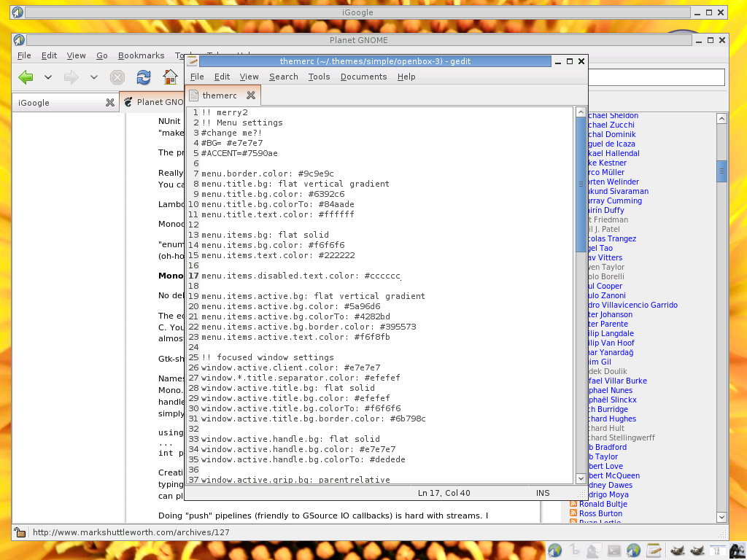
Task: Click the gedit scrollbar up arrow
Action: pyautogui.click(x=581, y=112)
